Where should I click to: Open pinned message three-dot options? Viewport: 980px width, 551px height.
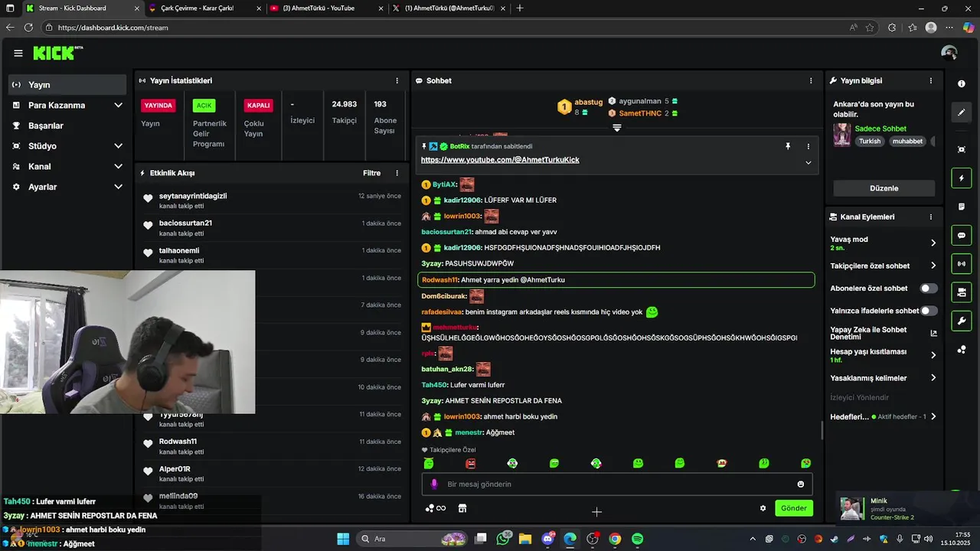coord(808,146)
